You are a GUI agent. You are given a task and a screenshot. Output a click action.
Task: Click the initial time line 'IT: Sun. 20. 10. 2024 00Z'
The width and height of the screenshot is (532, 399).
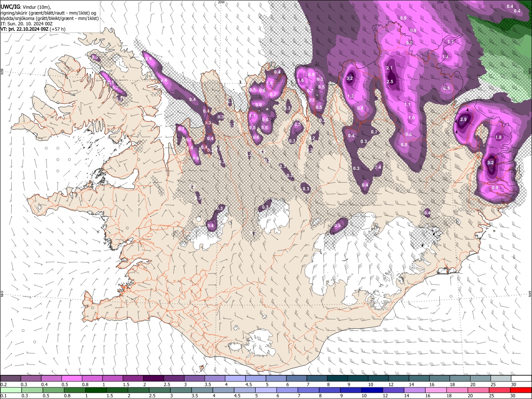[x=27, y=24]
